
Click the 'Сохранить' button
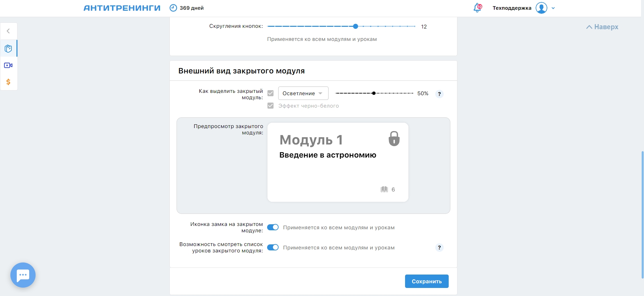click(427, 281)
